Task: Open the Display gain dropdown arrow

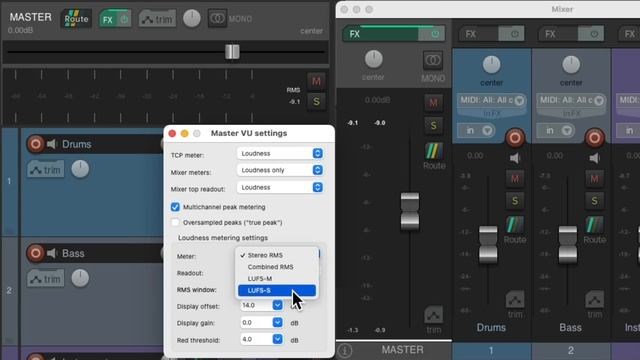Action: click(277, 322)
